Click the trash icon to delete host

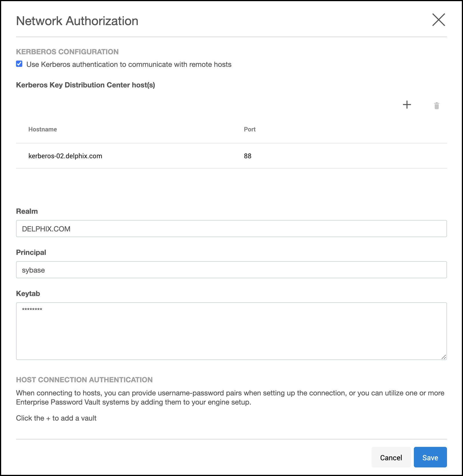436,106
